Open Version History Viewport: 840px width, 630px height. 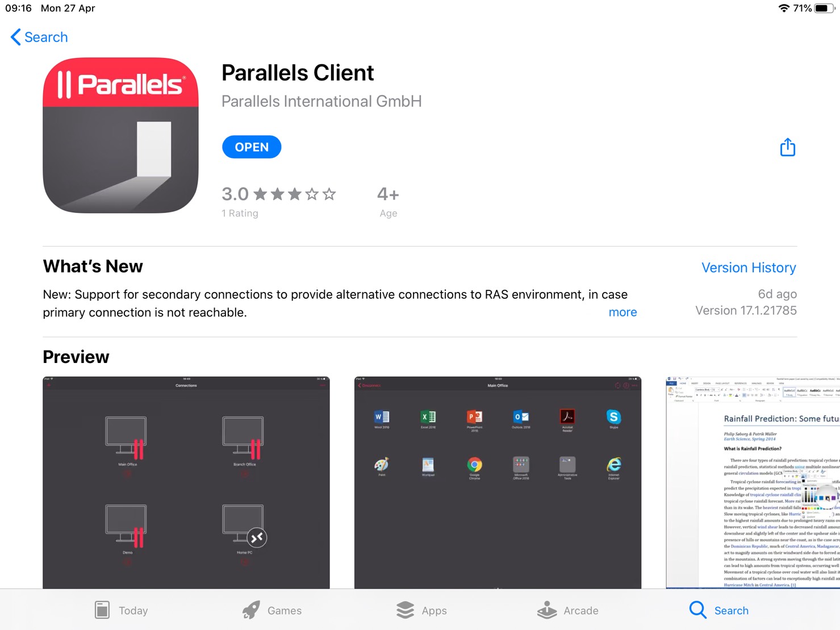[x=749, y=268]
